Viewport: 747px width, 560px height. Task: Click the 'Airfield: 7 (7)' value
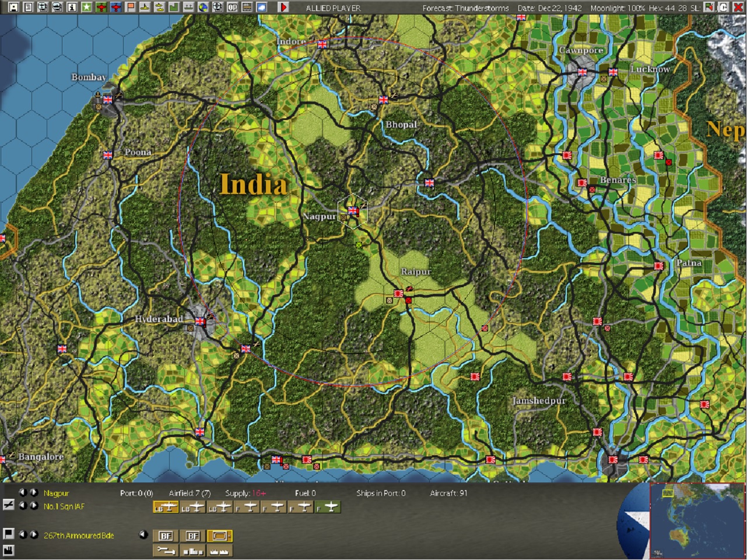click(x=190, y=494)
